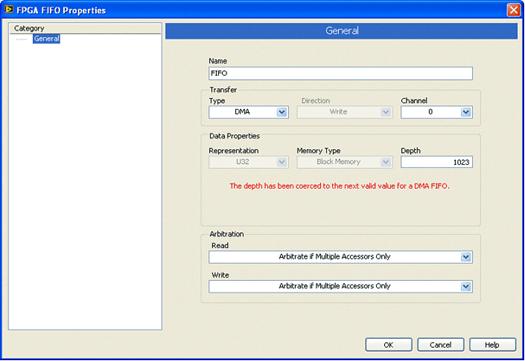Click the LabVIEW icon in title bar

pos(9,10)
